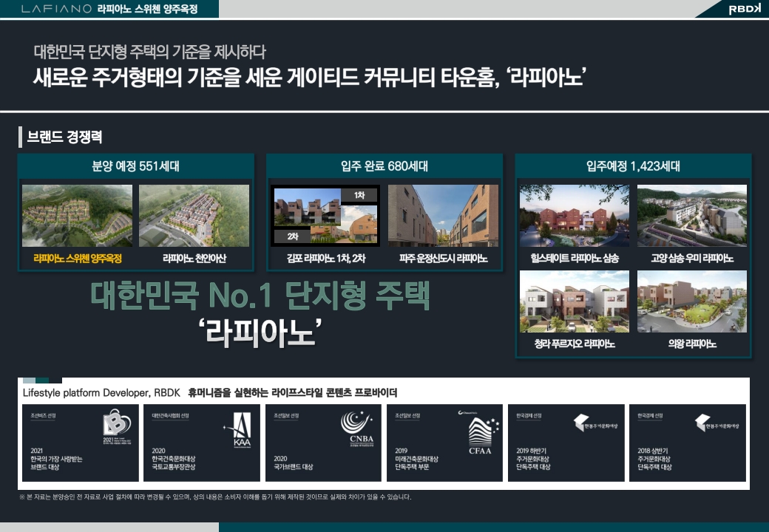
Task: Open the 김포 라피아노 1차, 2차 photo
Action: [325, 216]
